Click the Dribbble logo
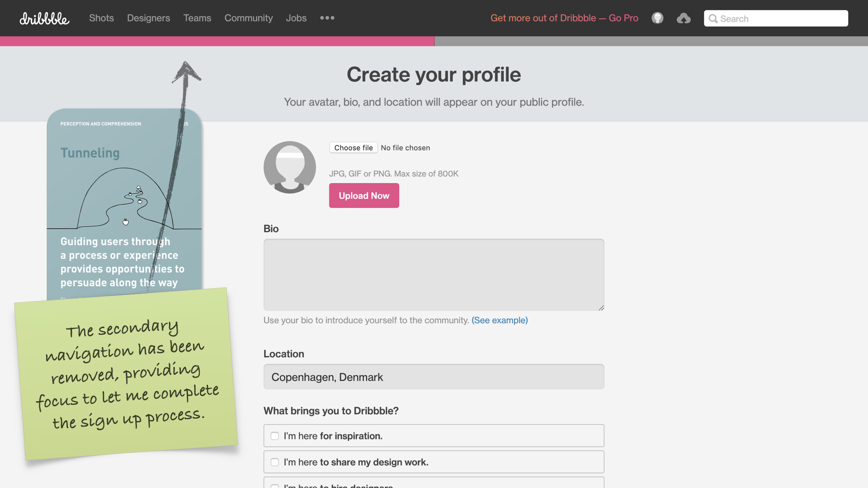Image resolution: width=868 pixels, height=488 pixels. click(x=44, y=19)
